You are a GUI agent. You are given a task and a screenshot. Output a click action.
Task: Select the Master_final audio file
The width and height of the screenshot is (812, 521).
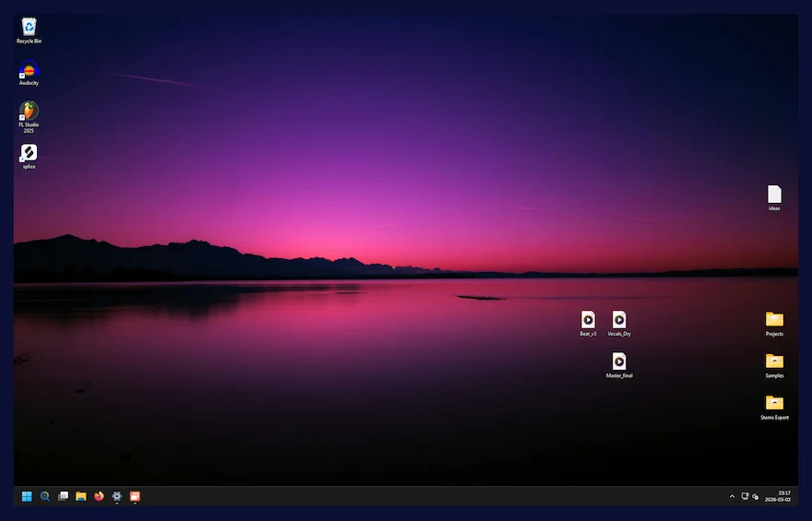tap(619, 365)
